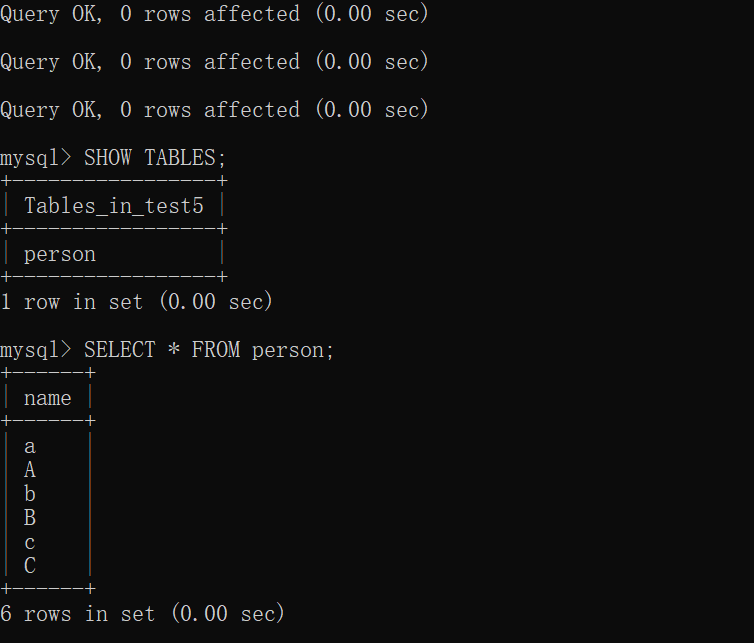
Task: Select the lowercase b row value
Action: pos(30,494)
